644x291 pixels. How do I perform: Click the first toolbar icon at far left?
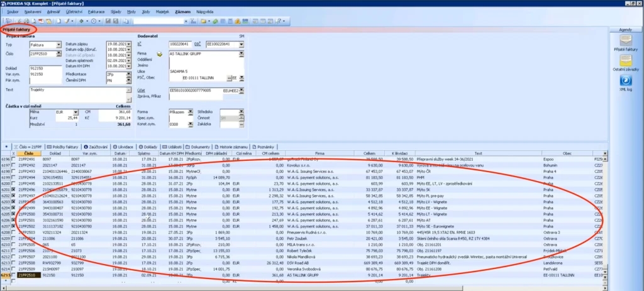point(8,21)
